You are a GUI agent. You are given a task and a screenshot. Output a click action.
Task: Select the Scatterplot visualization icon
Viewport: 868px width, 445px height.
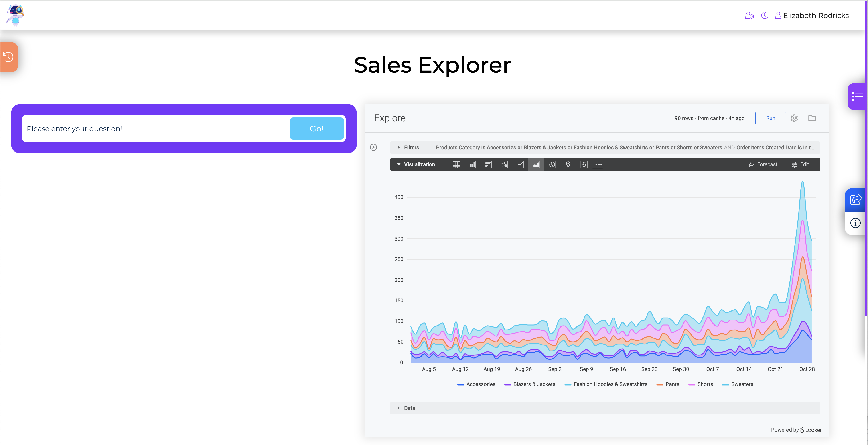tap(504, 164)
